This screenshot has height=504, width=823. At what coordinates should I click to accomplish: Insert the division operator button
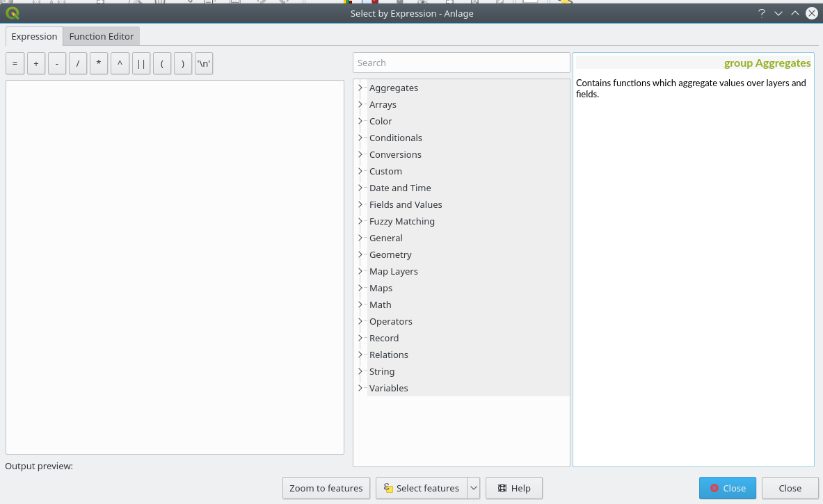[78, 63]
